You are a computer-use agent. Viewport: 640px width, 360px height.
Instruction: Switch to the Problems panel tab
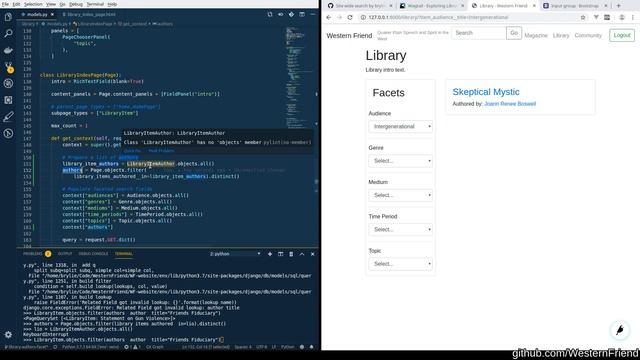coord(37,254)
